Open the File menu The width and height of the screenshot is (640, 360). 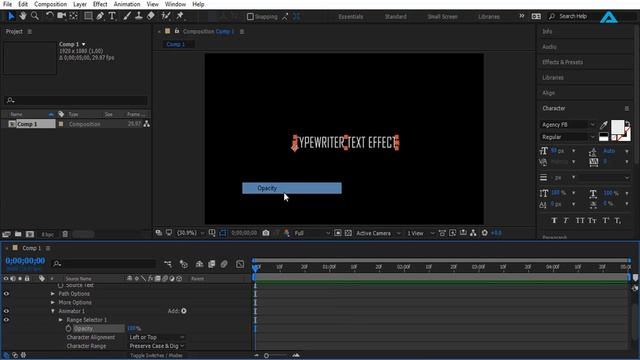point(7,4)
